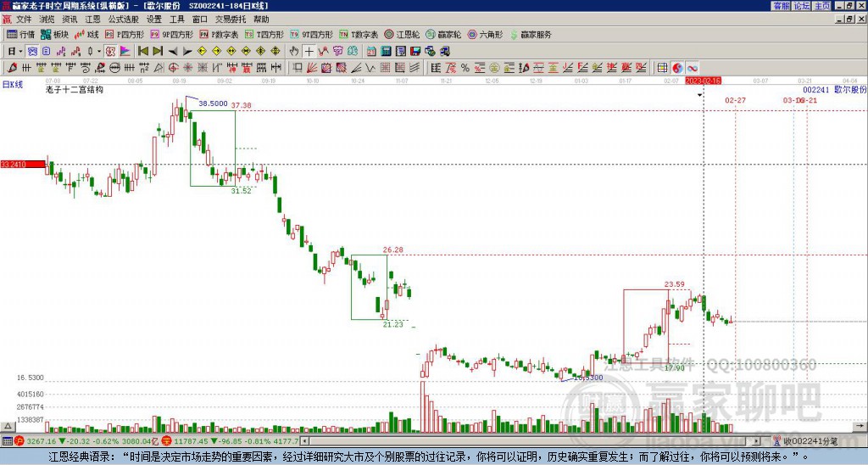This screenshot has height=465, width=868.
Task: Click the black left-arrow step-back icon
Action: click(173, 52)
